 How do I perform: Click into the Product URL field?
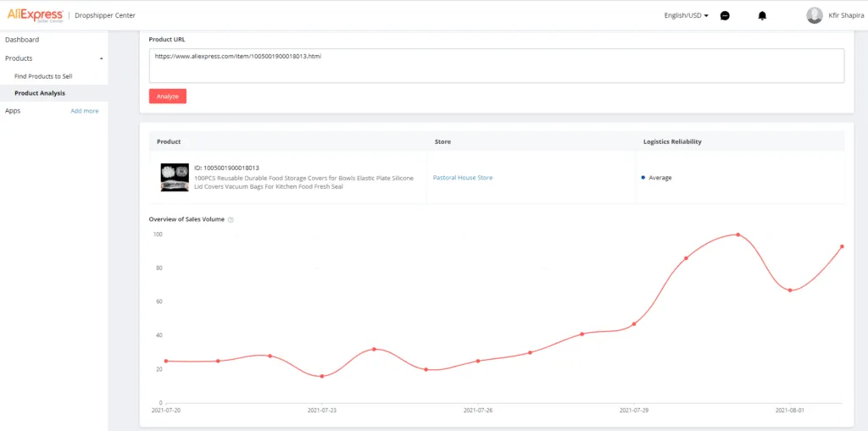tap(496, 66)
